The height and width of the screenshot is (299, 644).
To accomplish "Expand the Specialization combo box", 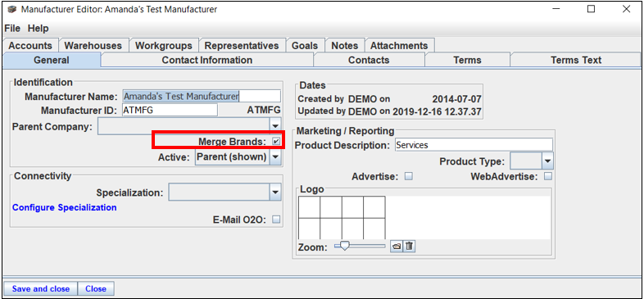I will 275,193.
